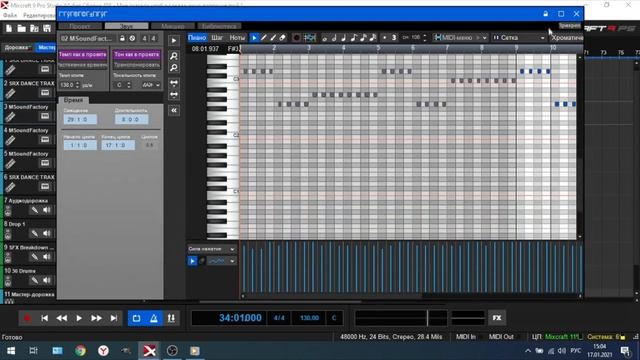Select the Шаг editor mode tab

217,38
